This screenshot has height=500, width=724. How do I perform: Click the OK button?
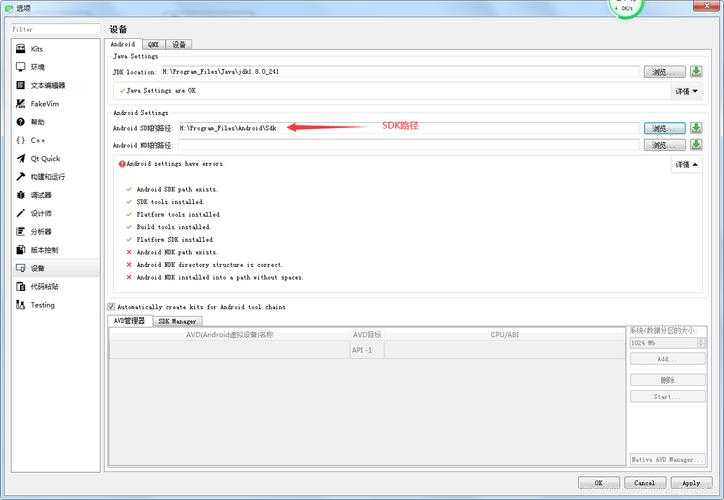point(598,482)
